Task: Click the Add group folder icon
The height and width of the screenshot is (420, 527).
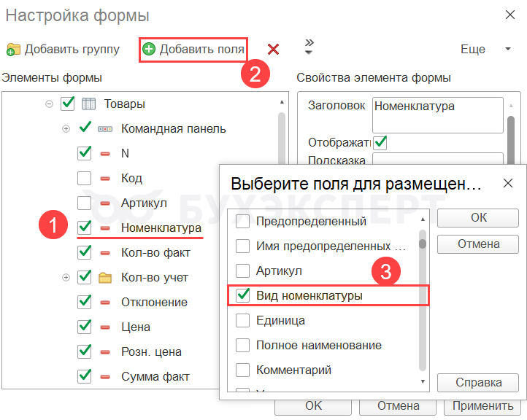Action: point(13,49)
